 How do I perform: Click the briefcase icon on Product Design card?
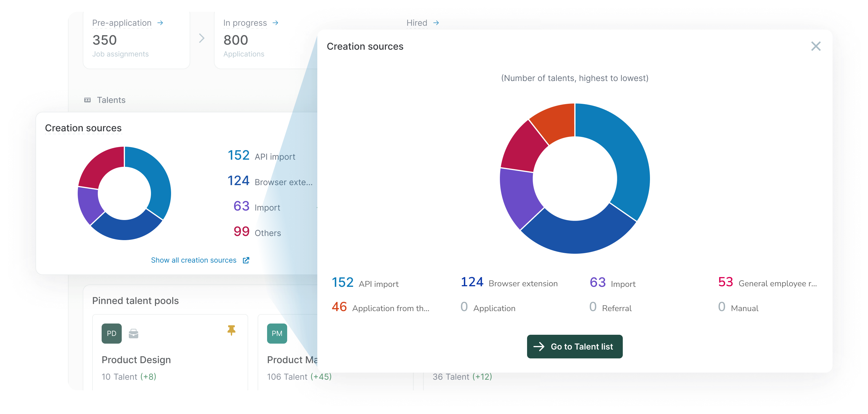[x=134, y=334]
